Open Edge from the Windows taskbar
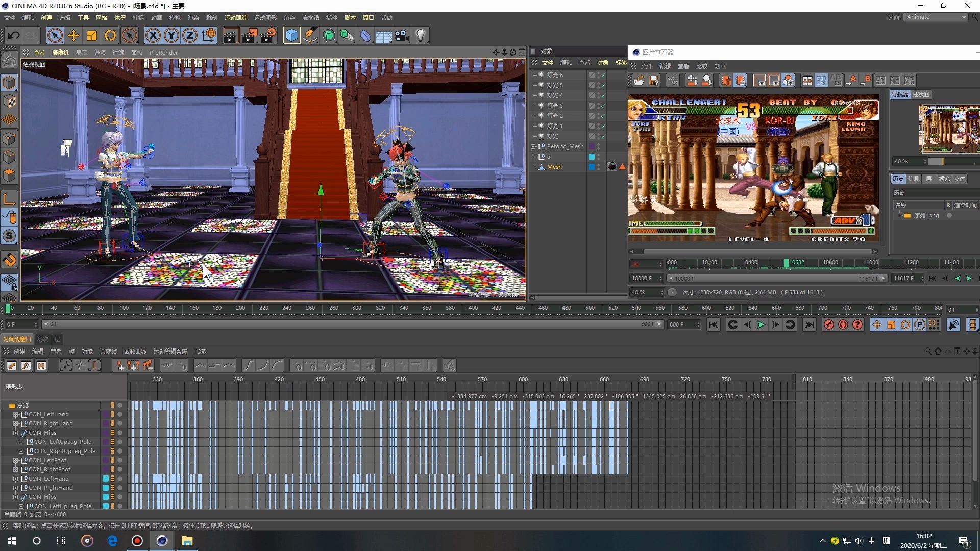The height and width of the screenshot is (551, 980). pos(112,541)
